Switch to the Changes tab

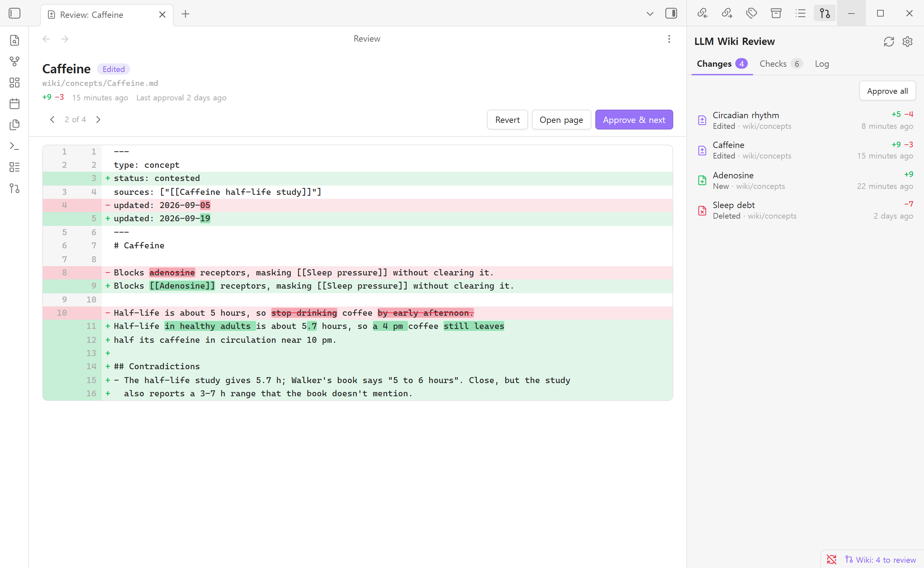(x=722, y=64)
